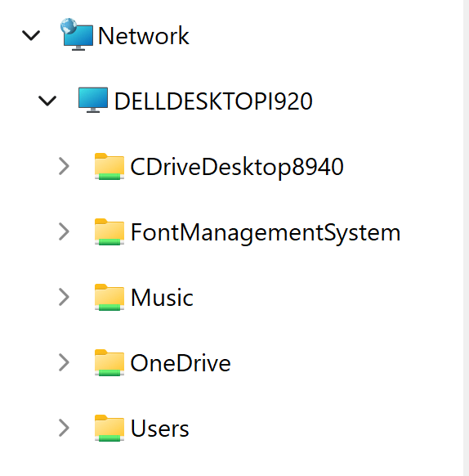Screen dimensions: 469x476
Task: Select the Network label
Action: (x=144, y=36)
